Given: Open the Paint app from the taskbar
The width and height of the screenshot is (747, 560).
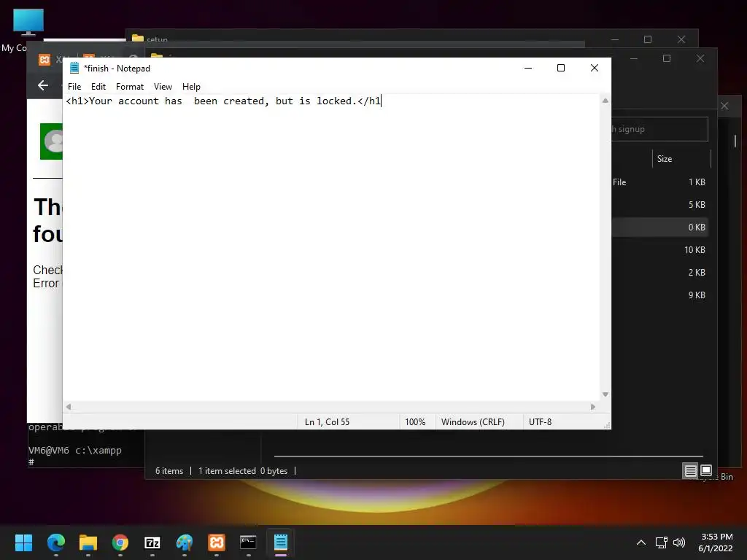Looking at the screenshot, I should (x=185, y=542).
